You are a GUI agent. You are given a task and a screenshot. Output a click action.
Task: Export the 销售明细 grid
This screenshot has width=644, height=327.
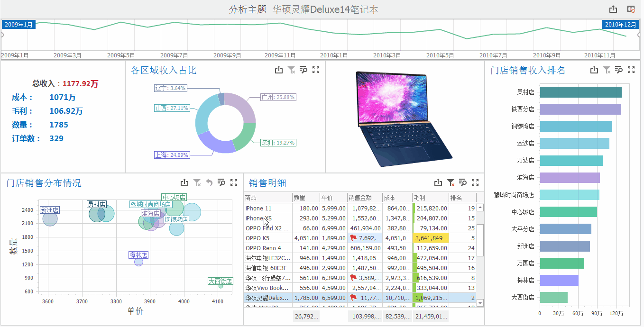(438, 183)
